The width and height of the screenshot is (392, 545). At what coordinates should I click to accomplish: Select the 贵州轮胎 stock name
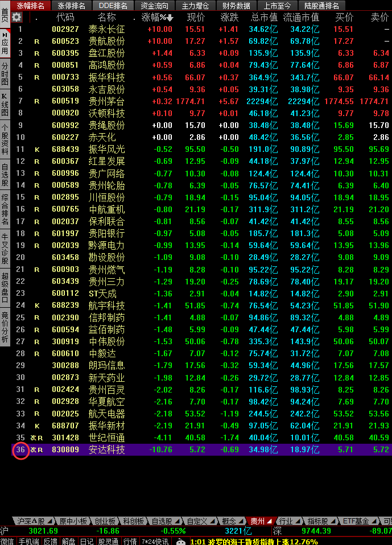(x=106, y=185)
